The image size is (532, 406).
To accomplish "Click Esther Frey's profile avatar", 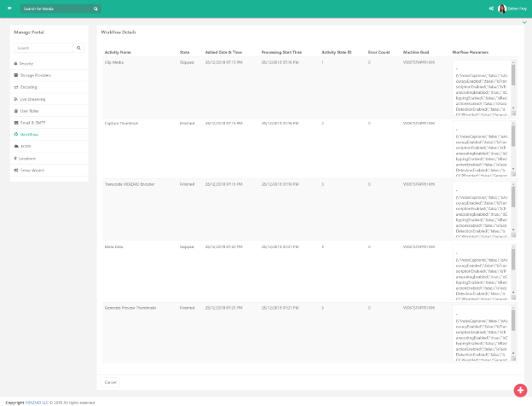I will pyautogui.click(x=502, y=9).
